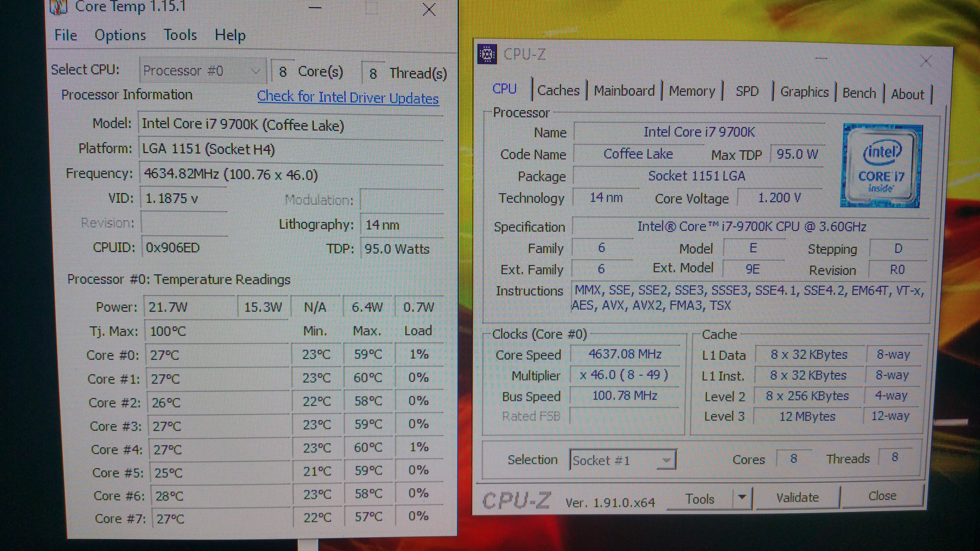Switch to the Memory tab

point(692,92)
